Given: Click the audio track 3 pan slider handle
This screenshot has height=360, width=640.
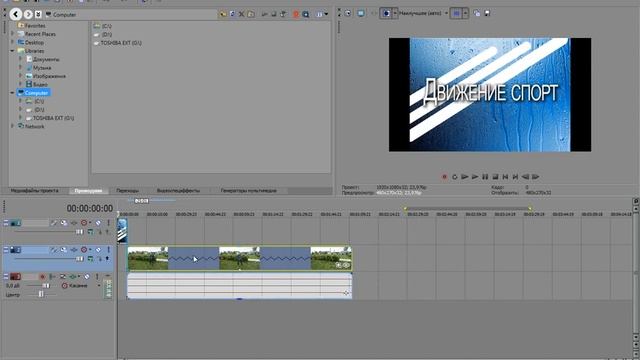Looking at the screenshot, I should (41, 294).
